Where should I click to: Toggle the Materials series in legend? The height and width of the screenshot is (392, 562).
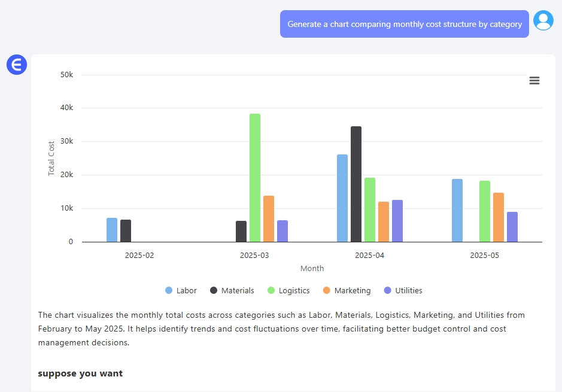click(x=238, y=291)
